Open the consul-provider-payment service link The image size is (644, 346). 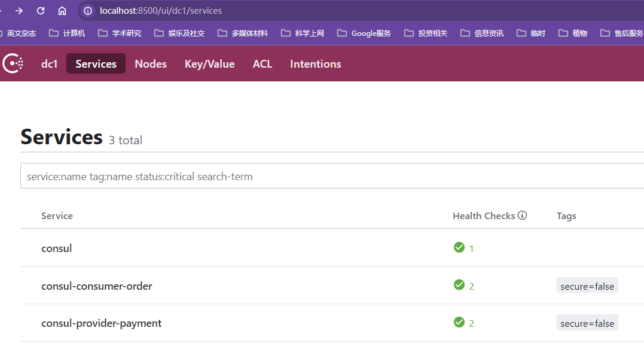(102, 323)
